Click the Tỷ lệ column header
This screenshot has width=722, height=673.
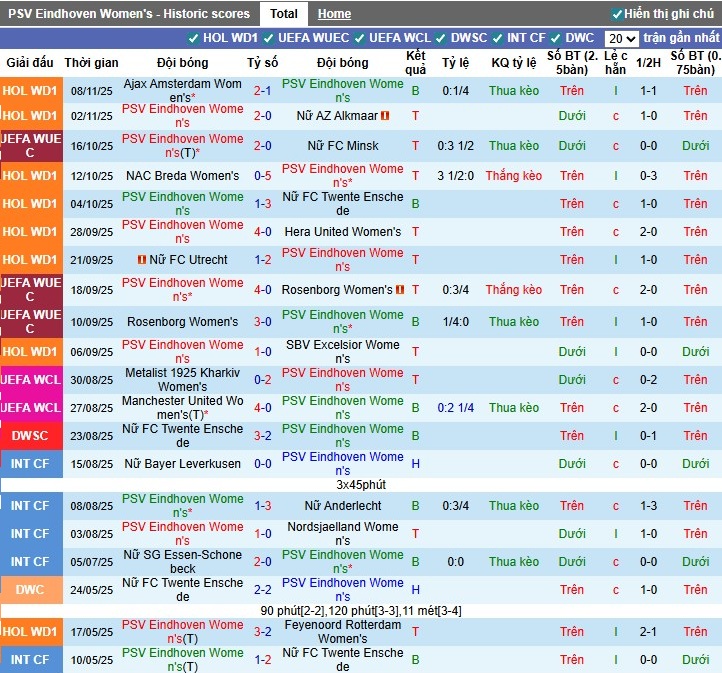(x=455, y=62)
